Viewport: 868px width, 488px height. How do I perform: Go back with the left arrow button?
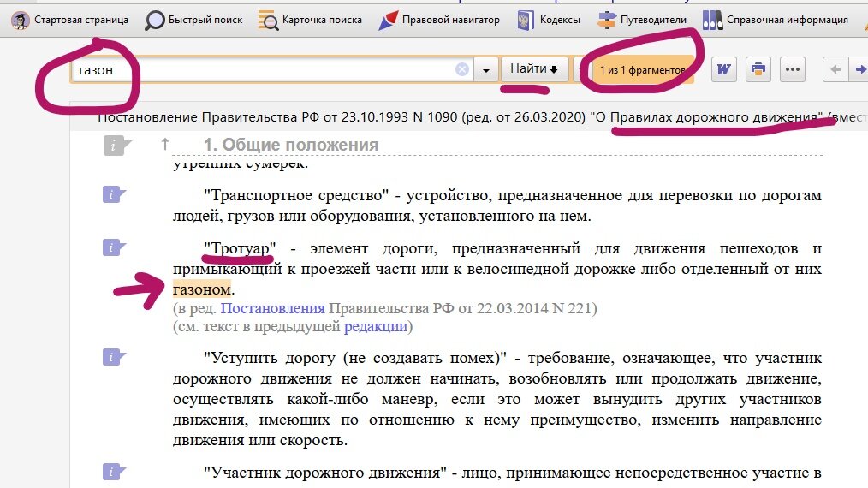coord(835,69)
